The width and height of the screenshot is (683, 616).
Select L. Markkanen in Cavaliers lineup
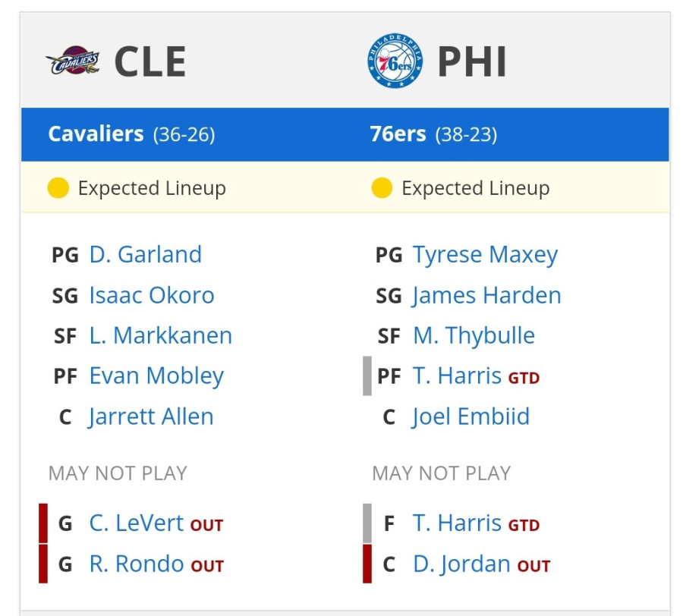click(161, 335)
